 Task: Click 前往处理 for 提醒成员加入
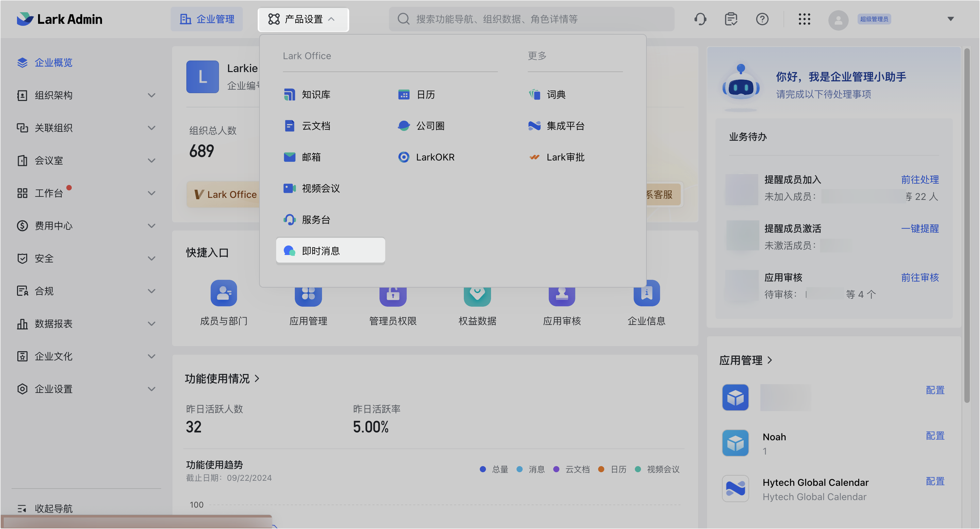[919, 180]
